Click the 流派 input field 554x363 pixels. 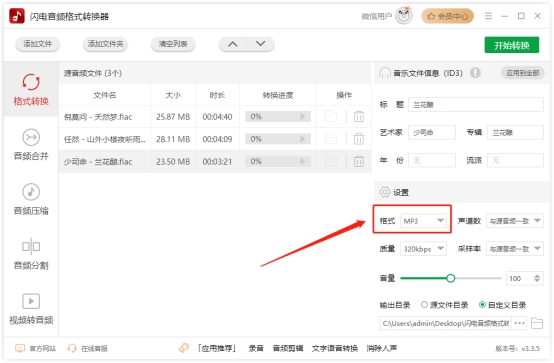coord(515,160)
